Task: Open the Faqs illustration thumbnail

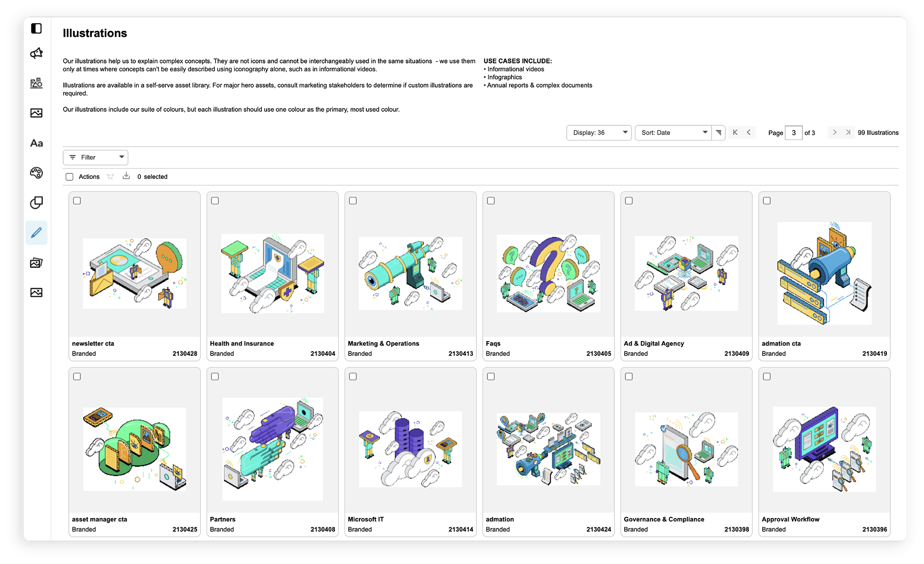Action: pos(548,273)
